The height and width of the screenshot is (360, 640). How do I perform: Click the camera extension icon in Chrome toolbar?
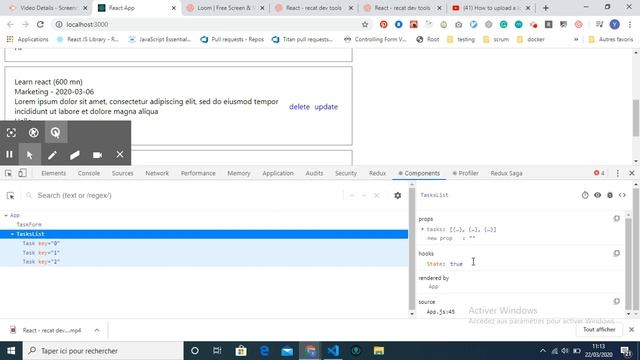pos(459,24)
